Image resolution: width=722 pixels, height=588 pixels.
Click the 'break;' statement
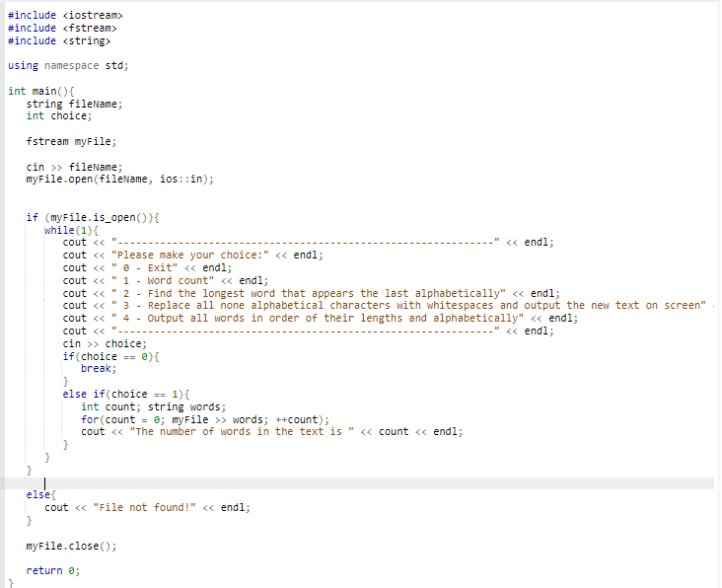(99, 369)
